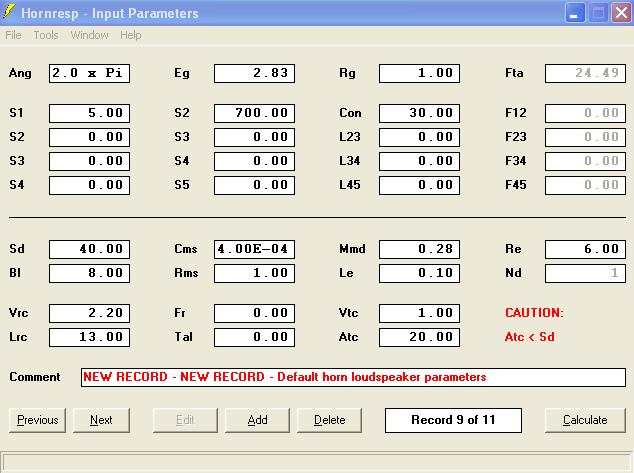The image size is (634, 473).
Task: Click the CAUTION: warning text
Action: (534, 313)
